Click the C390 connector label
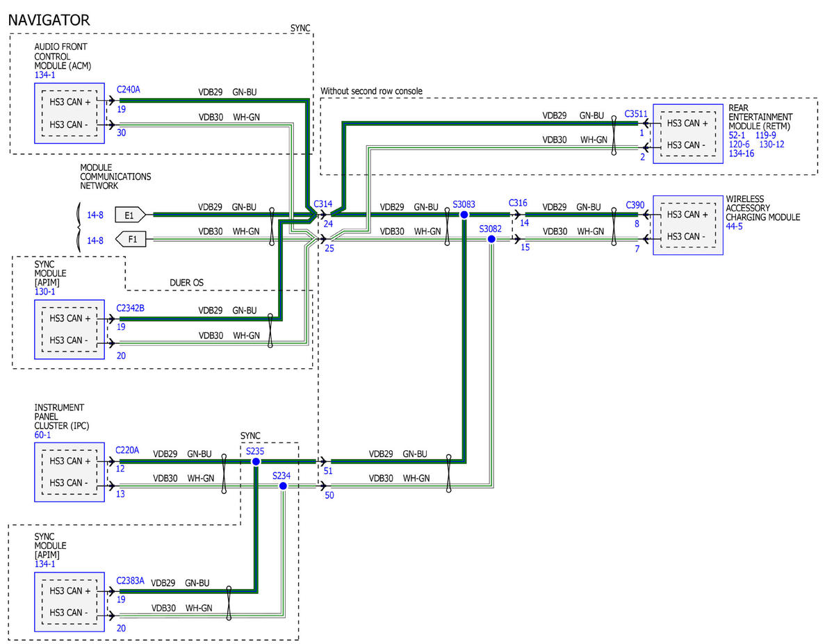The height and width of the screenshot is (644, 834). point(635,205)
